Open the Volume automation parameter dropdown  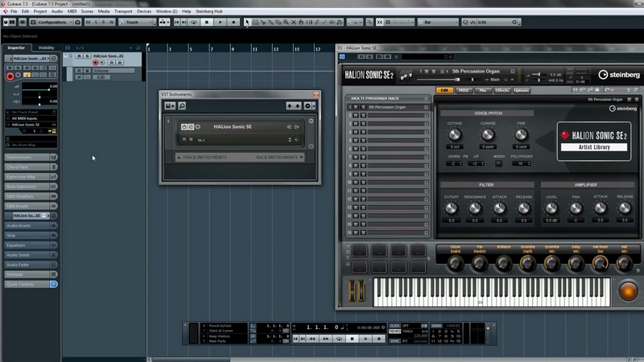[114, 71]
